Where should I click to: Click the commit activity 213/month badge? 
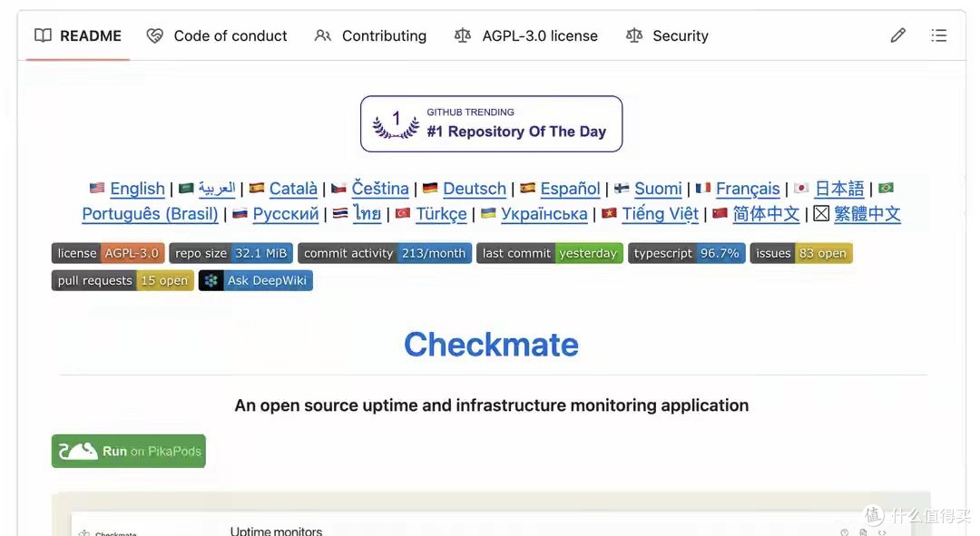(385, 253)
